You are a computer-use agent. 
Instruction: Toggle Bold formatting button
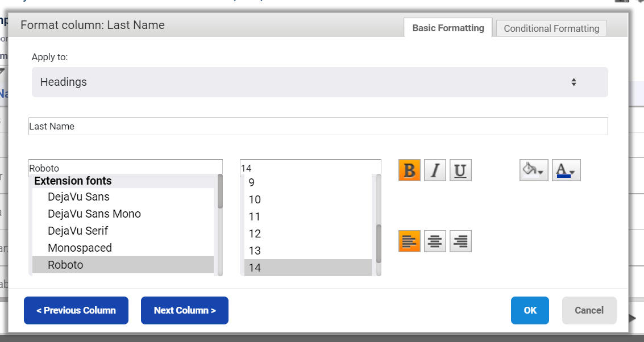409,170
